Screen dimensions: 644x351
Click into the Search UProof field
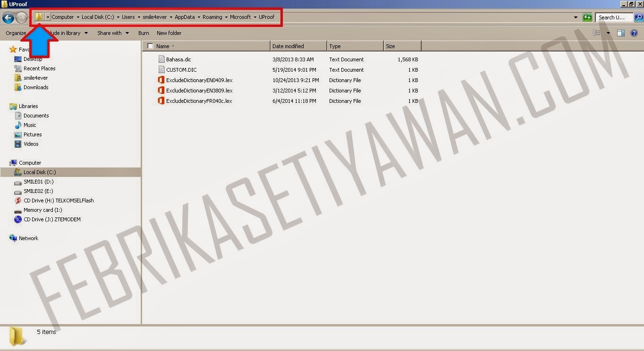click(x=614, y=17)
